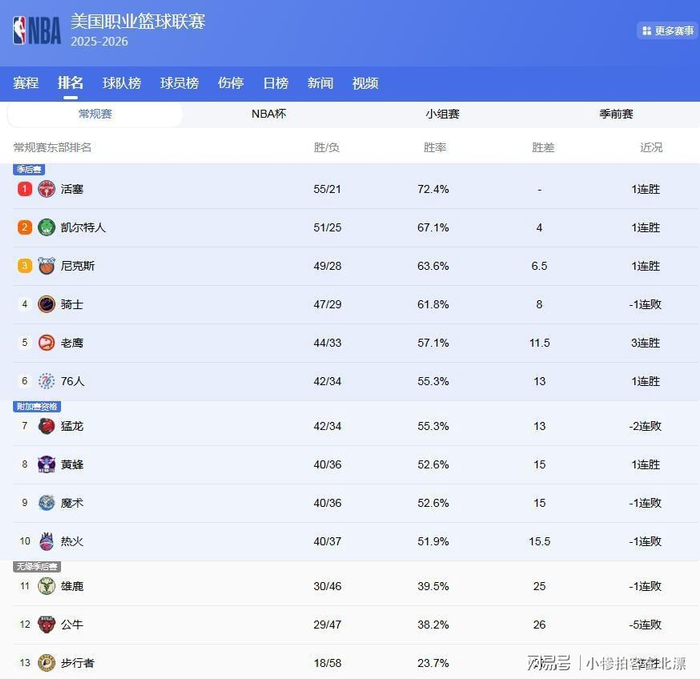Click the 近况 column header

click(651, 147)
